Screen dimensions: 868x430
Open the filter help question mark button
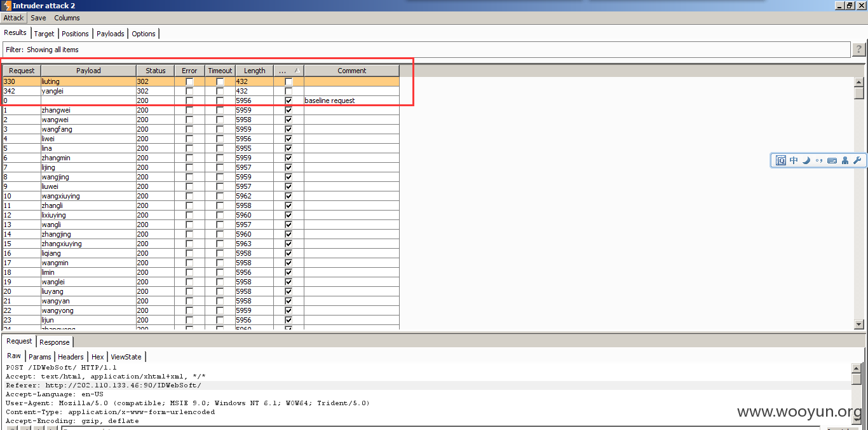tap(858, 50)
